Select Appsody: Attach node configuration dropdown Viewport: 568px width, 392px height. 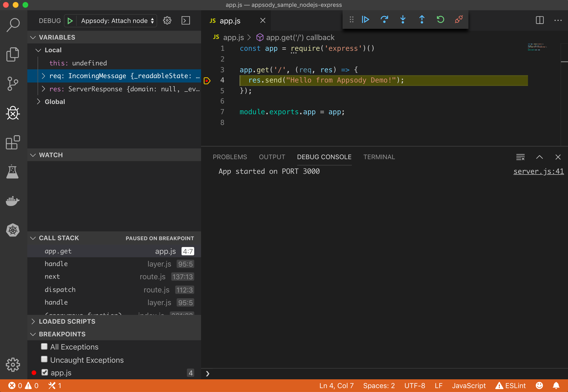[117, 21]
